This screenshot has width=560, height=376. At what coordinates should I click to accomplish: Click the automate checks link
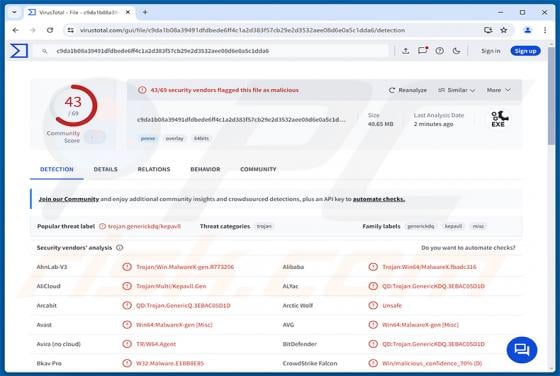coord(379,199)
